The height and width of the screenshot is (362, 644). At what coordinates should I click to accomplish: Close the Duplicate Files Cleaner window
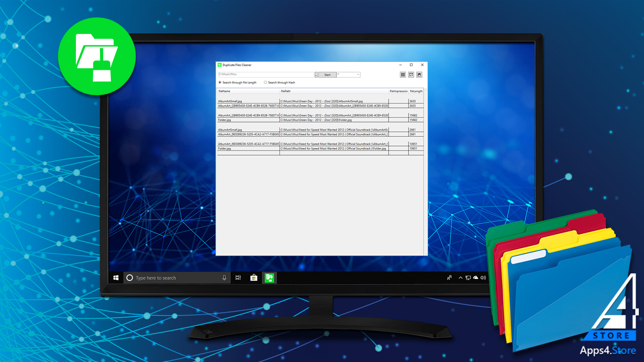click(422, 65)
